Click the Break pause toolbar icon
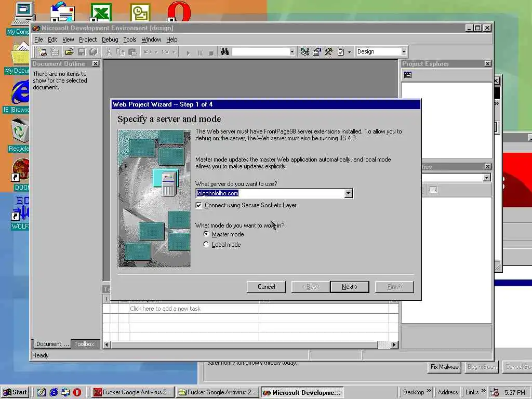532x399 pixels. (x=200, y=52)
